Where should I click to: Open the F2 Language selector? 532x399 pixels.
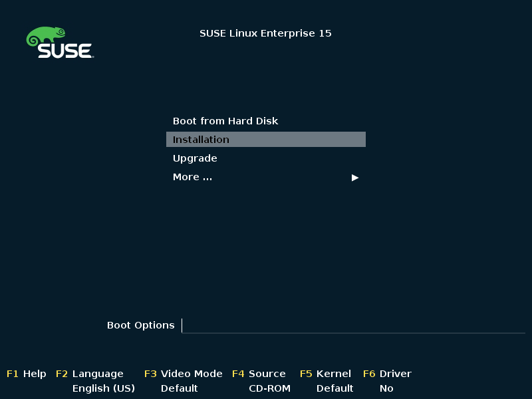90,374
